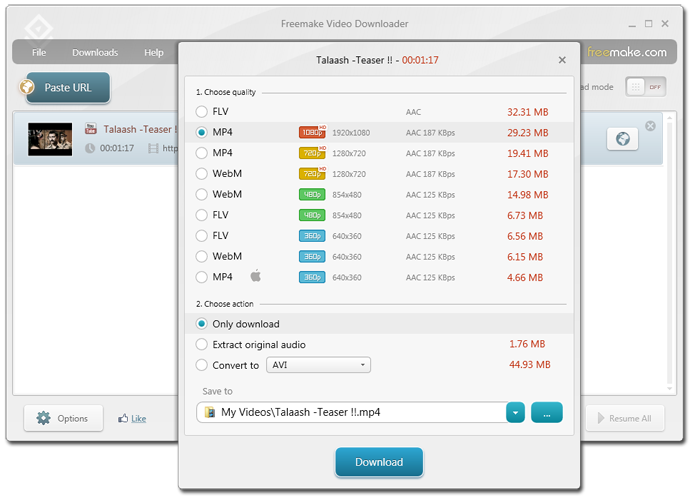The image size is (700, 500).
Task: Click the 1080p HD quality badge
Action: (312, 132)
